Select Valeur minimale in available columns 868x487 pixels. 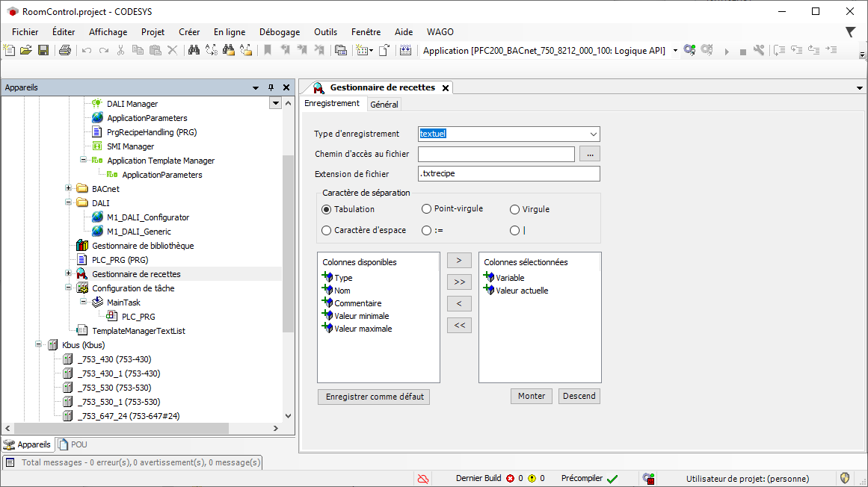point(362,316)
